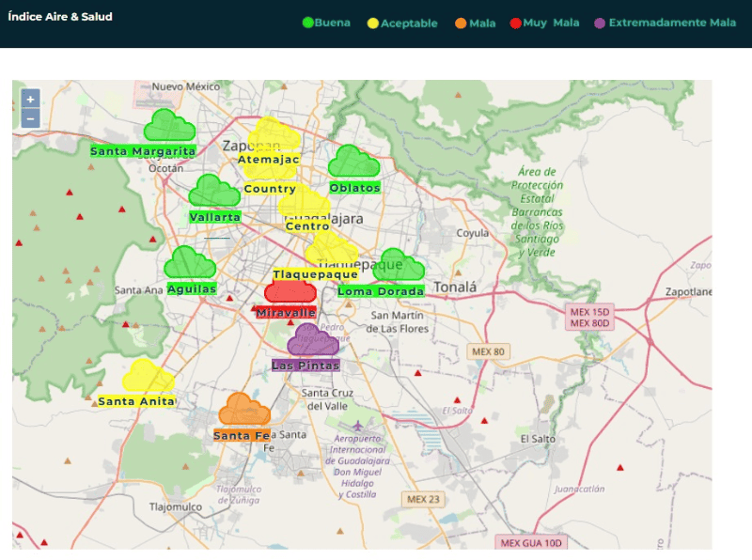Click the Centro station label

(x=307, y=226)
